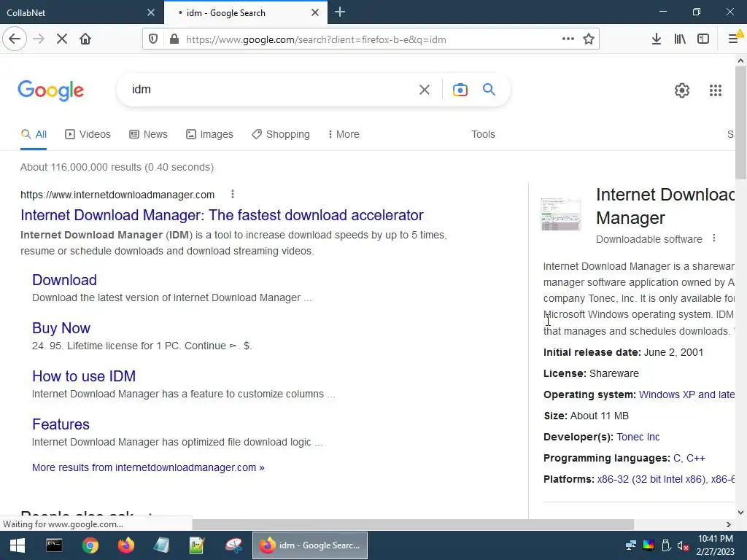
Task: Open the Firefox downloads panel
Action: 657,39
